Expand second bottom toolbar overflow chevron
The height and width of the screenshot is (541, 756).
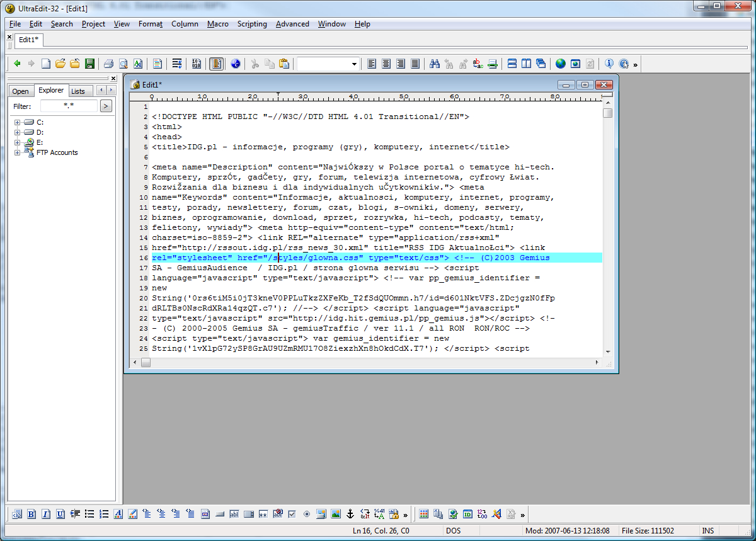pyautogui.click(x=522, y=515)
